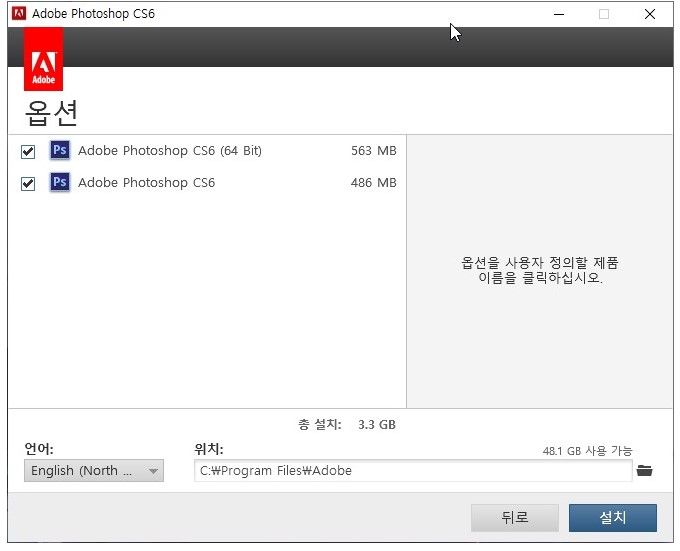Select the 563 MB size text
This screenshot has height=551, width=680.
[373, 150]
